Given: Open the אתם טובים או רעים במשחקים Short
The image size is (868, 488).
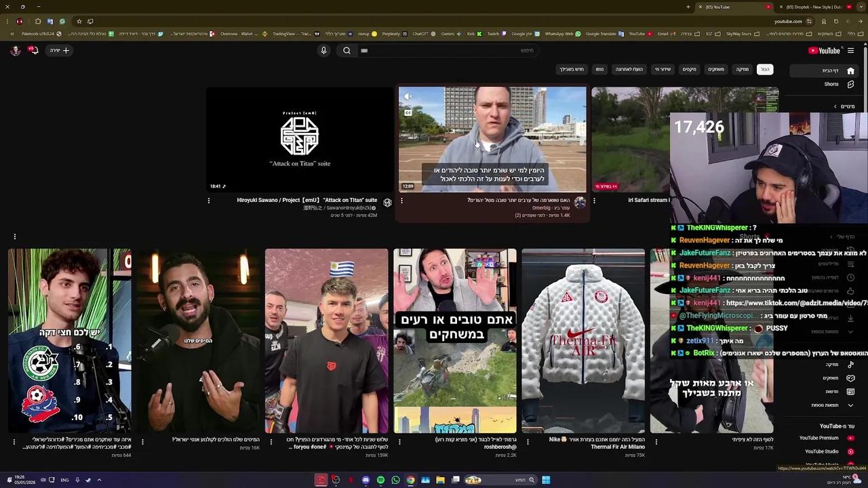Looking at the screenshot, I should point(454,340).
